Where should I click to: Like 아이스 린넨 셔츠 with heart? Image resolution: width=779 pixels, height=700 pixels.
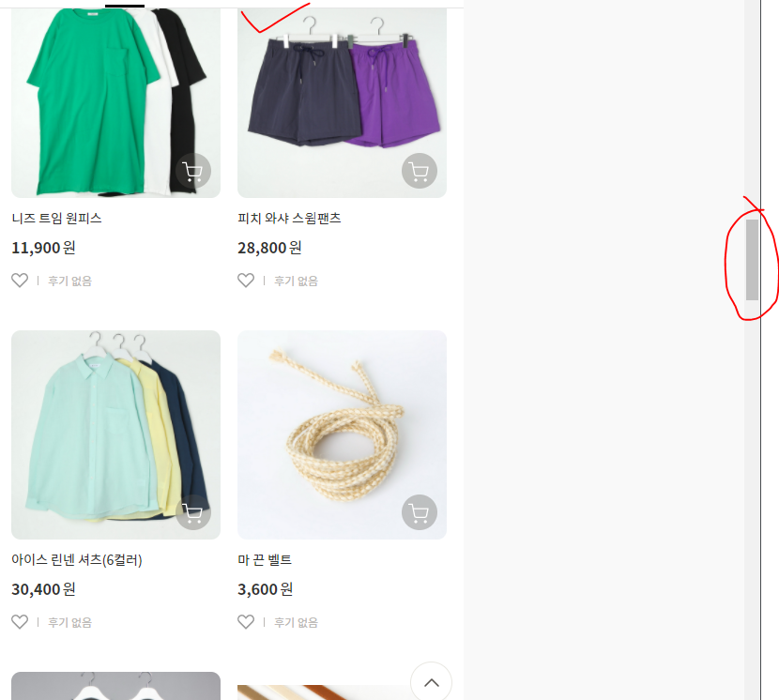[x=20, y=622]
